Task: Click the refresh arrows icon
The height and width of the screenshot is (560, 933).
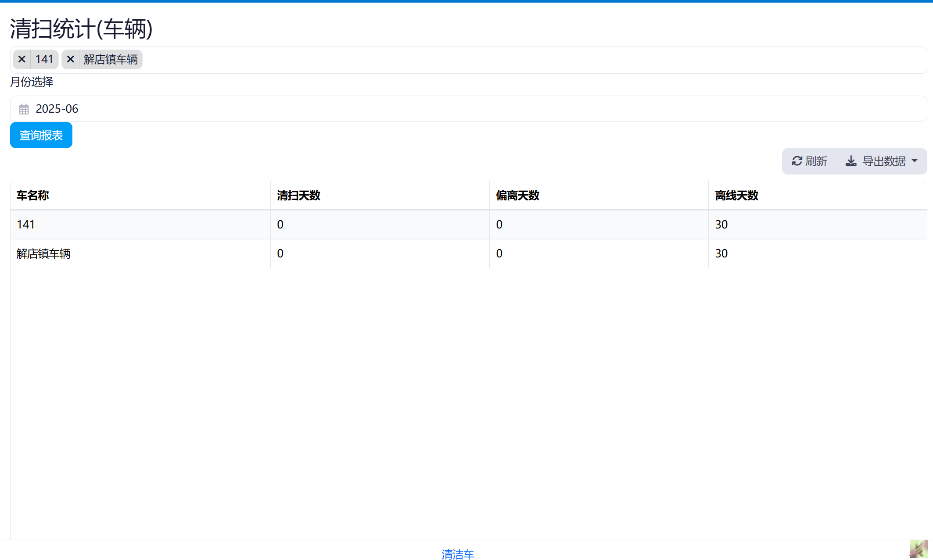Action: coord(797,161)
